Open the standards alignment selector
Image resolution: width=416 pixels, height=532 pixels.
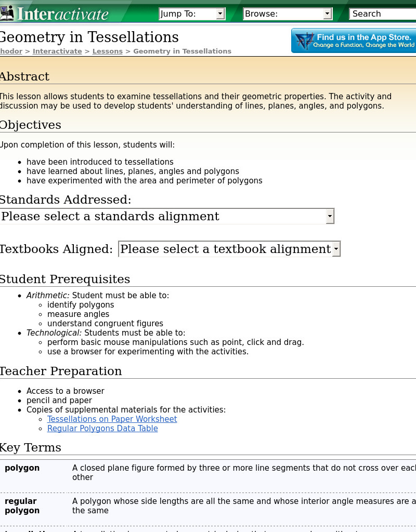166,216
